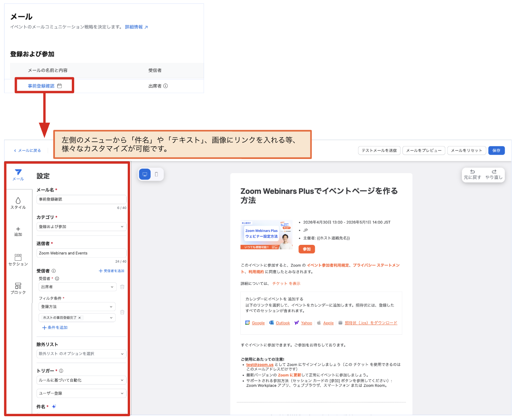The height and width of the screenshot is (420, 515).
Task: Click テストメールを送信 button
Action: pos(379,151)
